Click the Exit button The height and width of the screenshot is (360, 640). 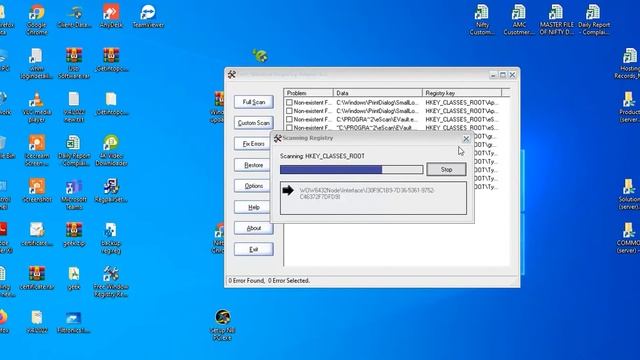tap(253, 249)
